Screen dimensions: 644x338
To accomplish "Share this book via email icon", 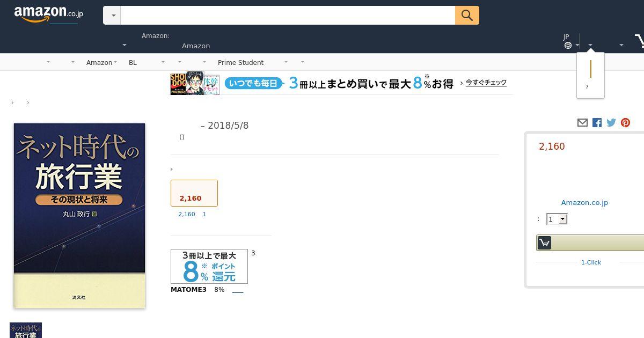I will tap(582, 122).
